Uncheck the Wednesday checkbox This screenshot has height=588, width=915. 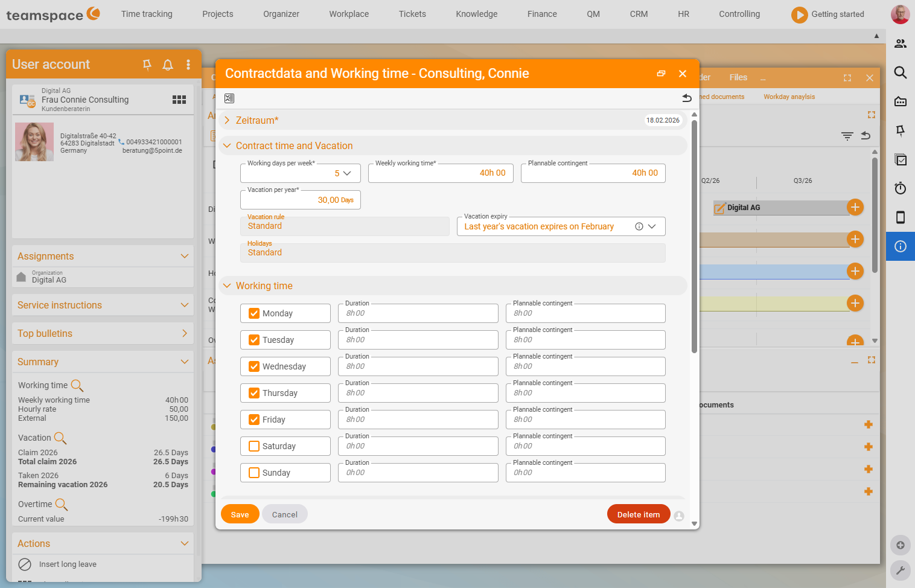(x=254, y=366)
